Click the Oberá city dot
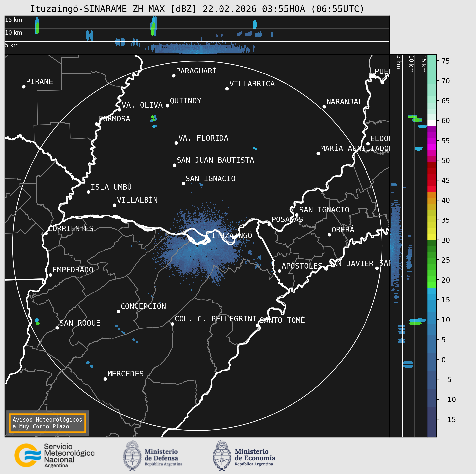The height and width of the screenshot is (474, 476). [329, 235]
